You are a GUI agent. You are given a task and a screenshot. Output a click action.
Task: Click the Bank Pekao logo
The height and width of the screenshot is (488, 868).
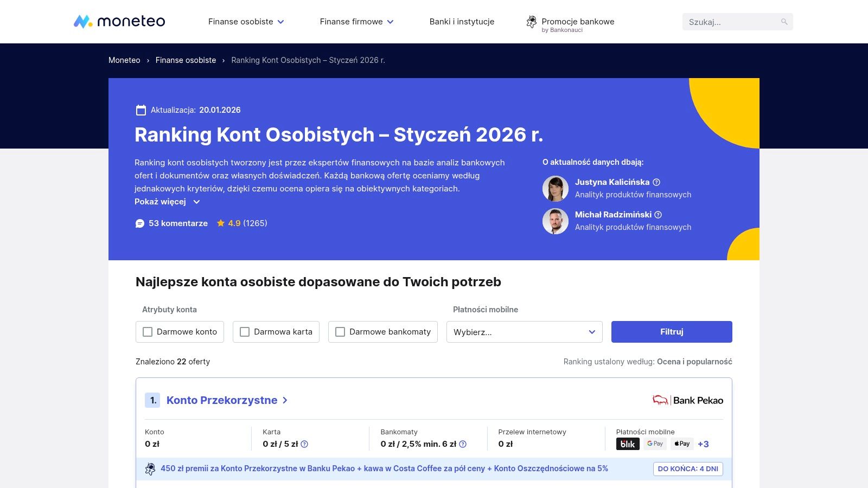687,400
